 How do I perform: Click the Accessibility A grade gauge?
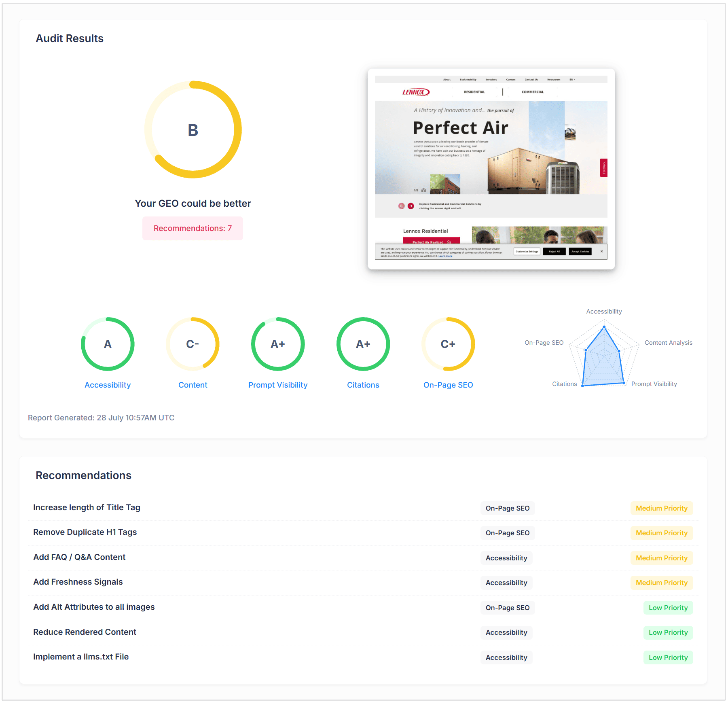coord(108,344)
